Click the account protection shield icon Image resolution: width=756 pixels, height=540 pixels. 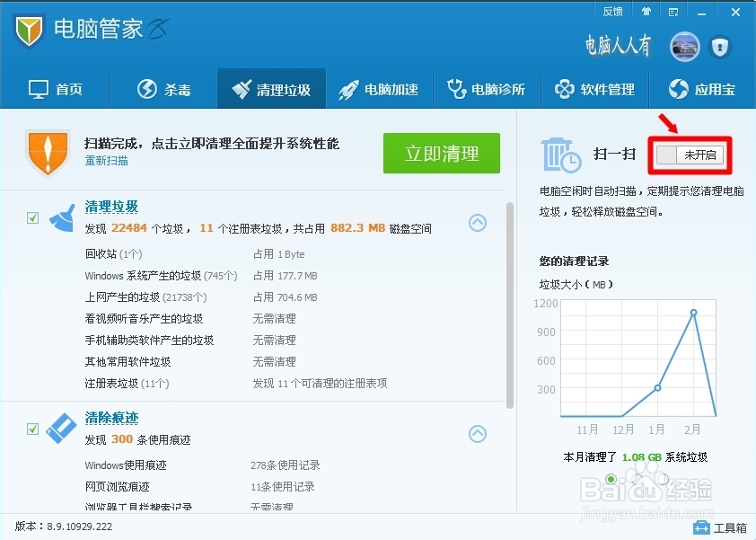click(720, 47)
